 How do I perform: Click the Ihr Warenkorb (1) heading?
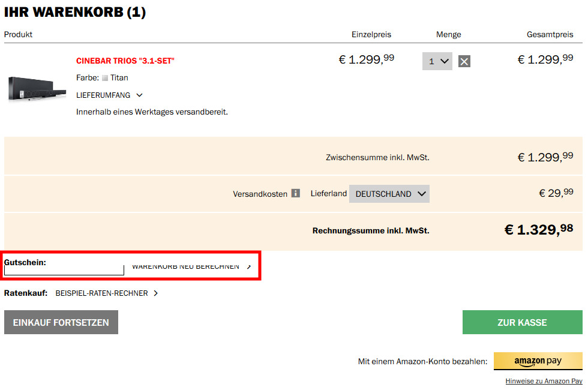[x=75, y=12]
